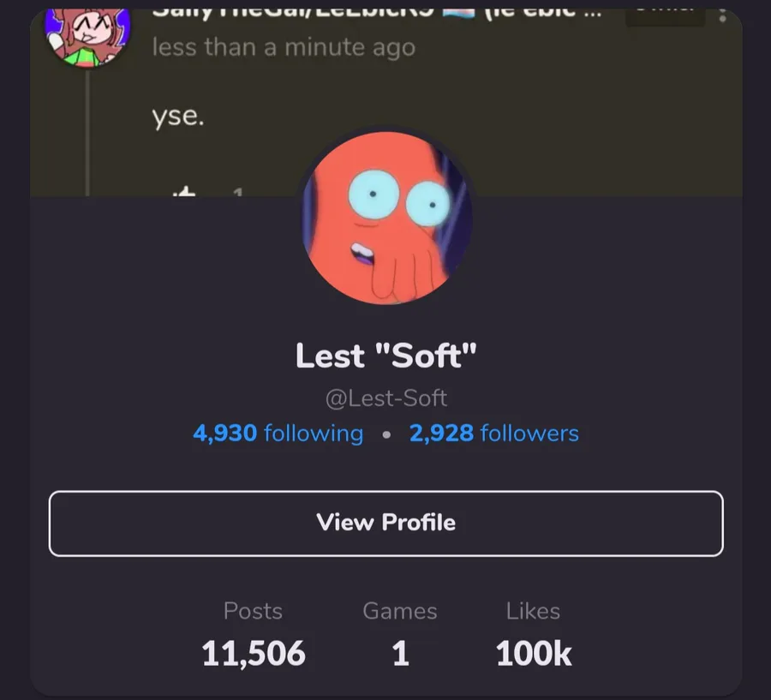771x700 pixels.
Task: Click the like count beside thumbs-up
Action: tap(238, 192)
